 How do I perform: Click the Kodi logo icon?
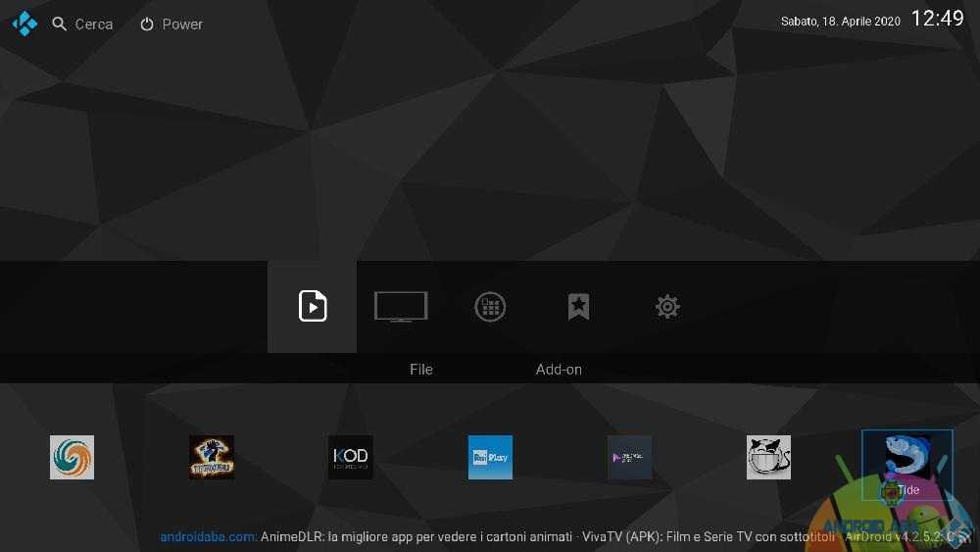(25, 24)
